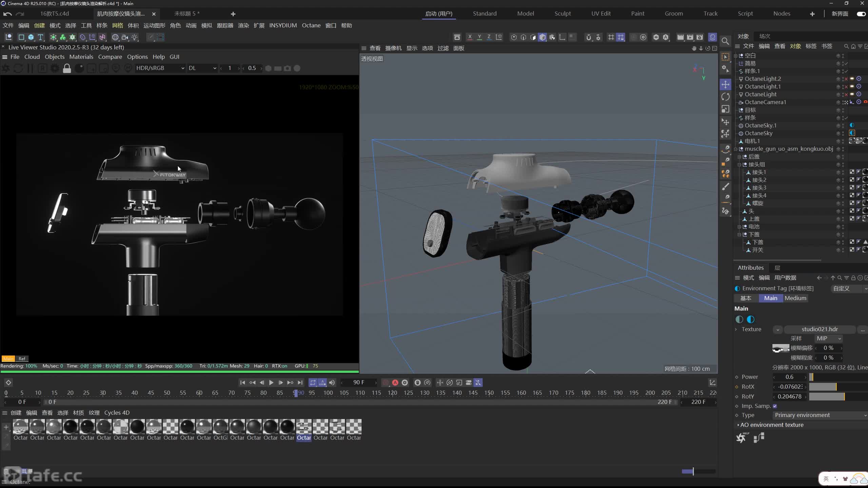Screen dimensions: 868x488
Task: Click the lock icon in Live Viewer toolbar
Action: coord(67,68)
